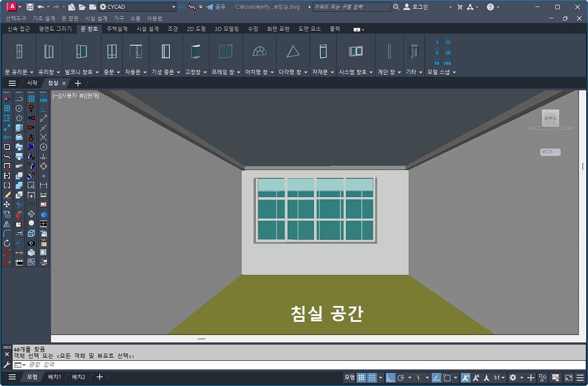Click the frame window (프레임 창) icon
The width and height of the screenshot is (588, 386).
226,52
